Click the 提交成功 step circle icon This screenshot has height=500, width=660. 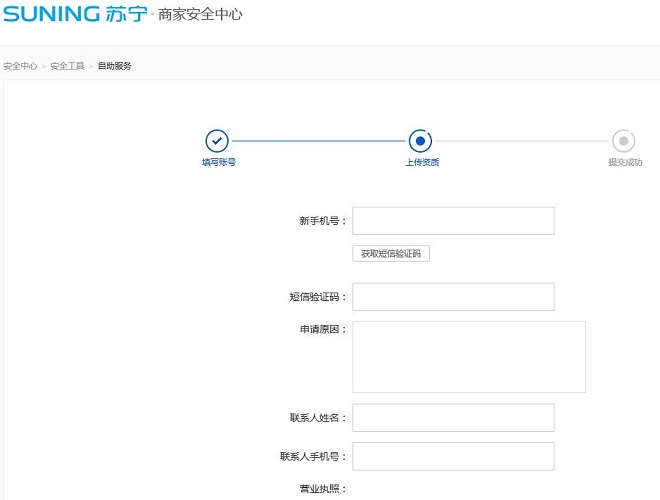click(x=624, y=141)
